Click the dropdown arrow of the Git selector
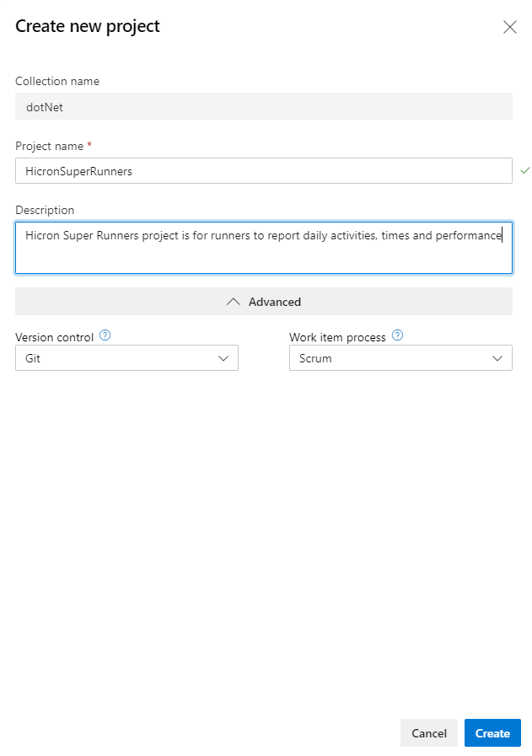Viewport: 532px width, 756px height. (224, 357)
